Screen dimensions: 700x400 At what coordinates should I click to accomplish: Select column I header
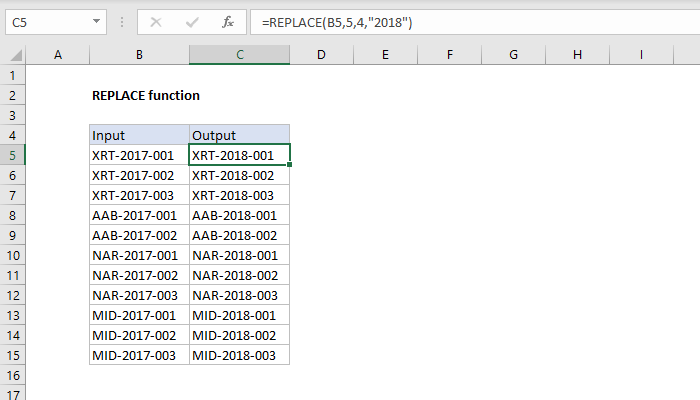(641, 55)
